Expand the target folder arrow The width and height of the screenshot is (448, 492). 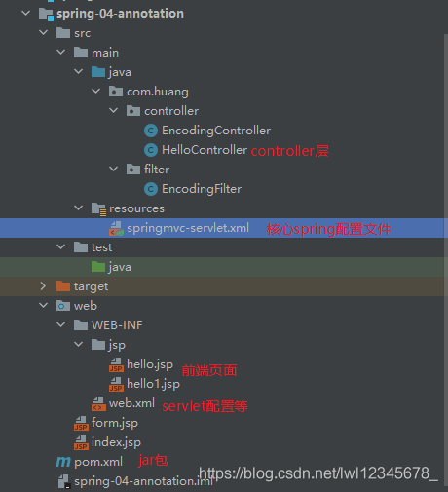[x=43, y=286]
